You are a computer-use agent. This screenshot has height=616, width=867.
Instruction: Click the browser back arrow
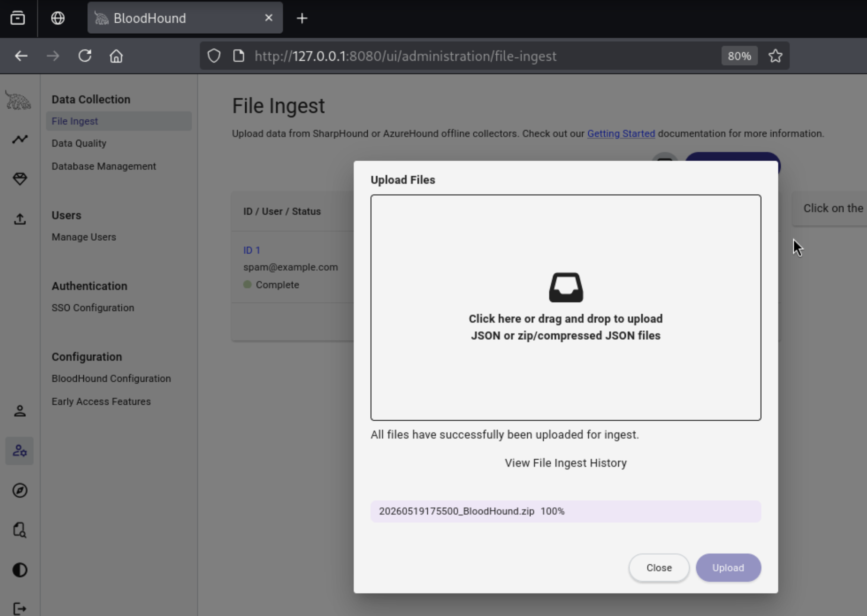[21, 56]
